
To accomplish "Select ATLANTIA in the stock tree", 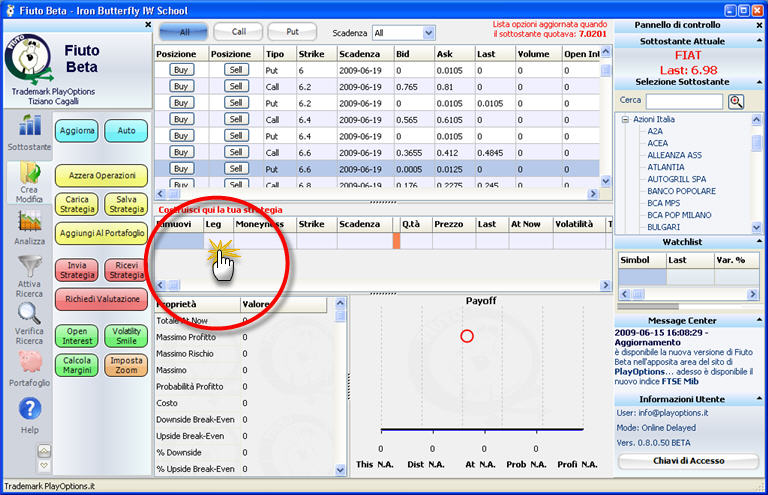I will (x=666, y=167).
